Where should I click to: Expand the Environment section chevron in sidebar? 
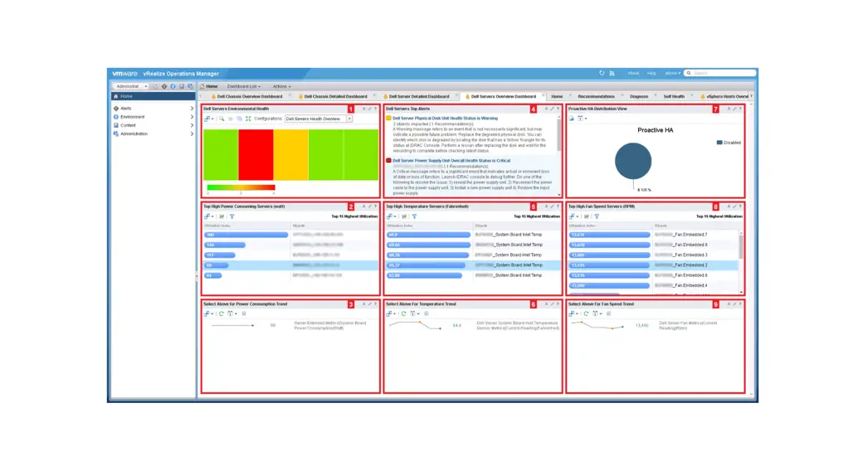point(192,117)
